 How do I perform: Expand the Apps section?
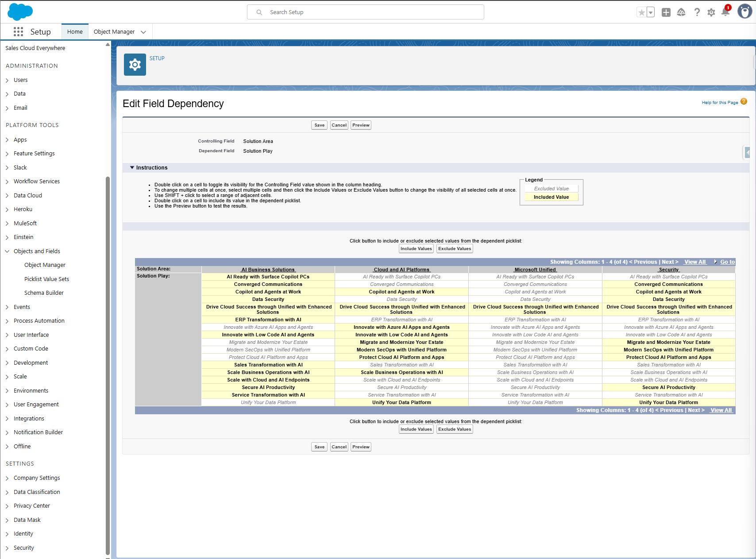pyautogui.click(x=7, y=140)
